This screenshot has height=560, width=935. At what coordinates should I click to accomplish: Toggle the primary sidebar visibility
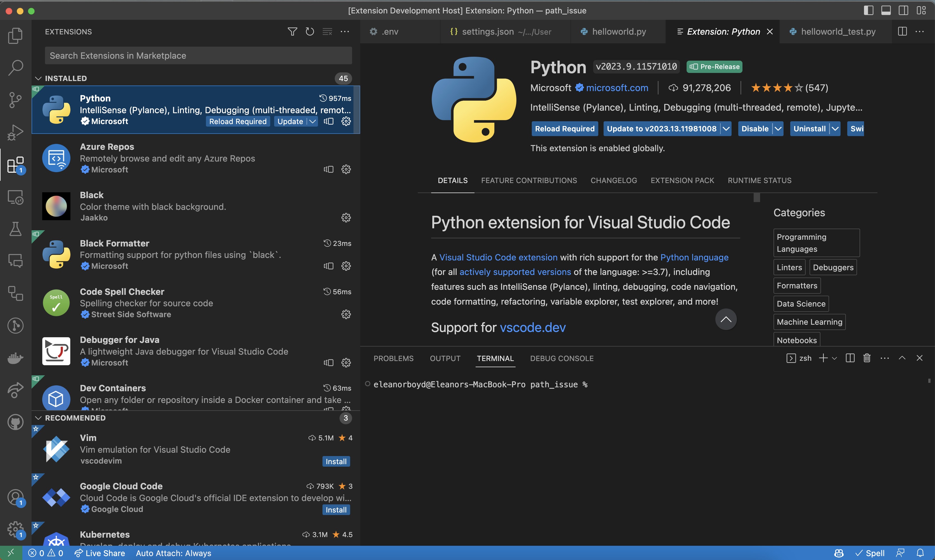868,11
